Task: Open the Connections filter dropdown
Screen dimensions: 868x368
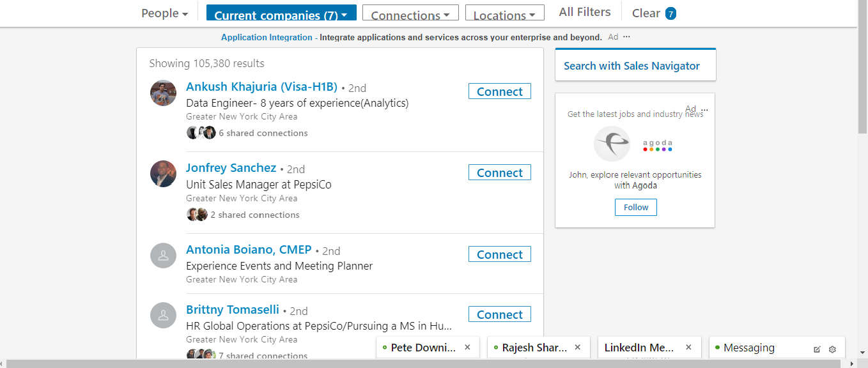Action: coord(410,15)
